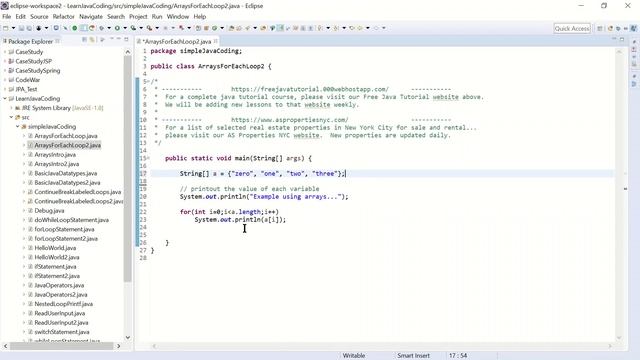Collapse the LearnJavaCoding project node
Viewport: 640px width, 360px height.
click(x=5, y=98)
